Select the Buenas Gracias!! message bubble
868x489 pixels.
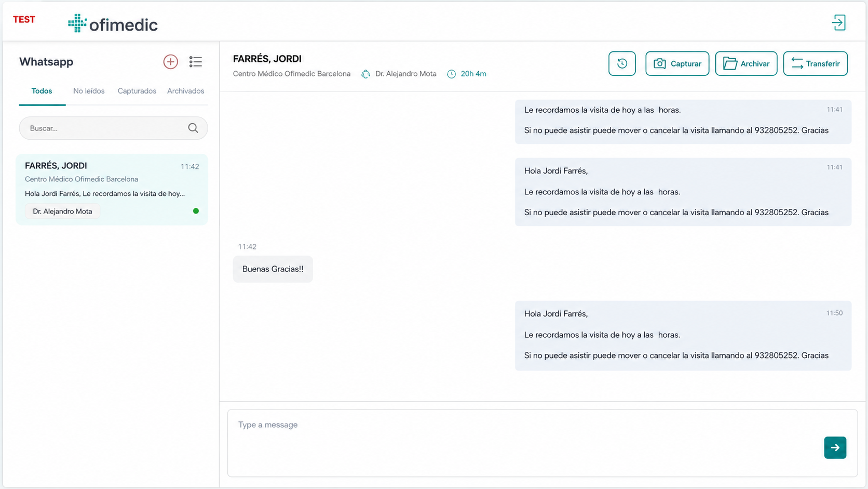pos(273,269)
